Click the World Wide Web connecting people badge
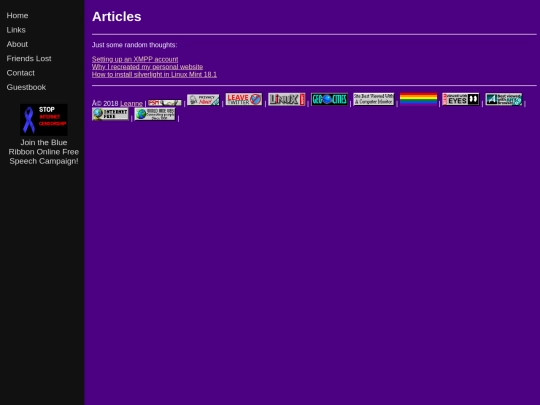540x405 pixels. 155,114
